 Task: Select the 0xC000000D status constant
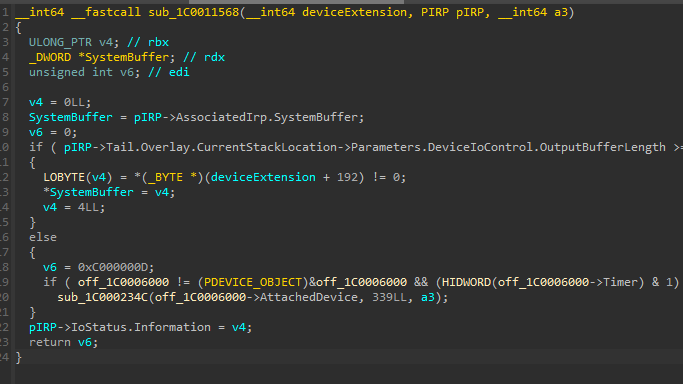(x=115, y=267)
